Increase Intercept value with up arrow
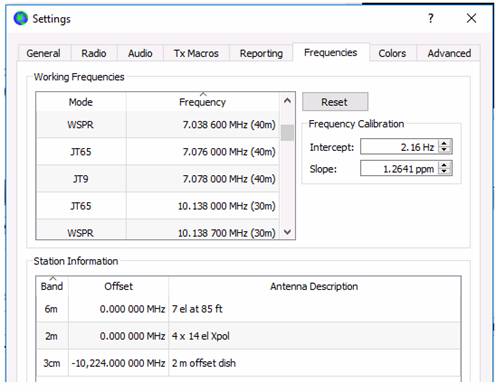The image size is (496, 392). coord(444,143)
